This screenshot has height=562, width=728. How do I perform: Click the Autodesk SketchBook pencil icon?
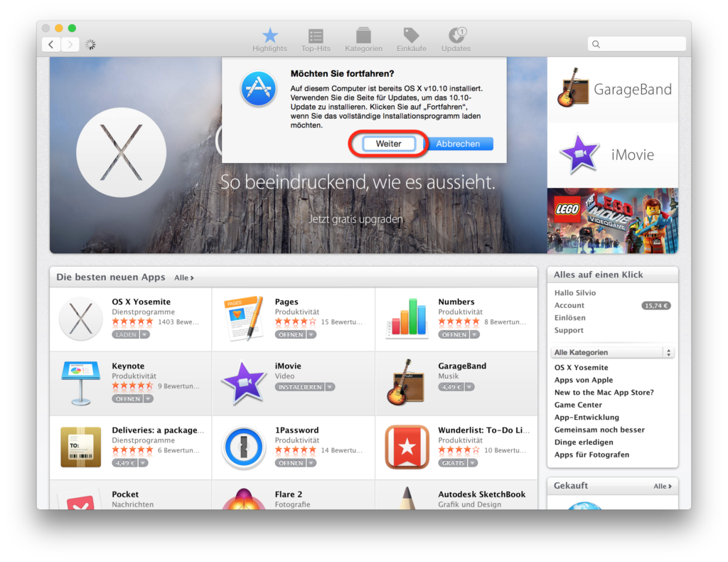click(407, 498)
